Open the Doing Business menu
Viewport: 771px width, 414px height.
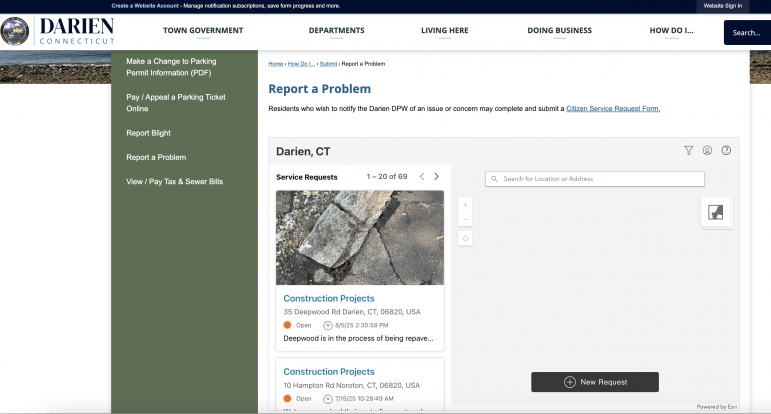[x=560, y=30]
